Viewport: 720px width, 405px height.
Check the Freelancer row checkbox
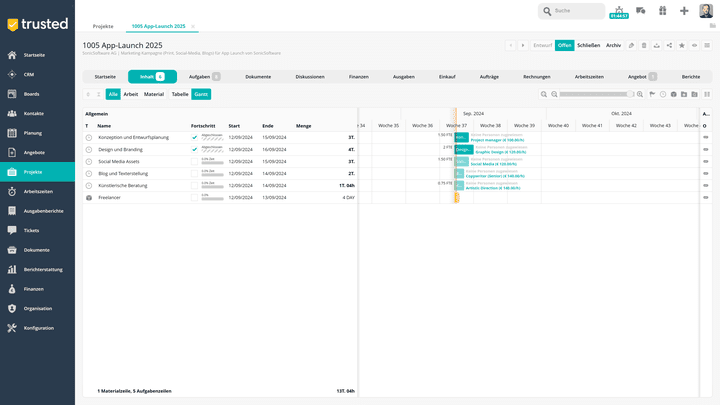(194, 197)
